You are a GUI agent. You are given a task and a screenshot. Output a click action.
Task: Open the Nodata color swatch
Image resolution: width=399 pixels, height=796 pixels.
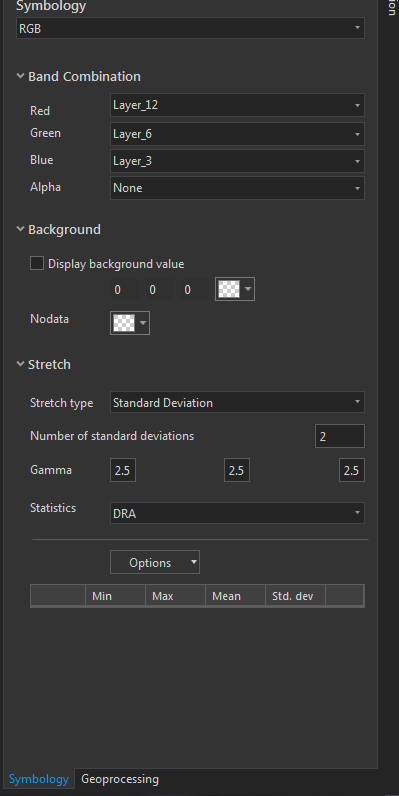point(130,323)
